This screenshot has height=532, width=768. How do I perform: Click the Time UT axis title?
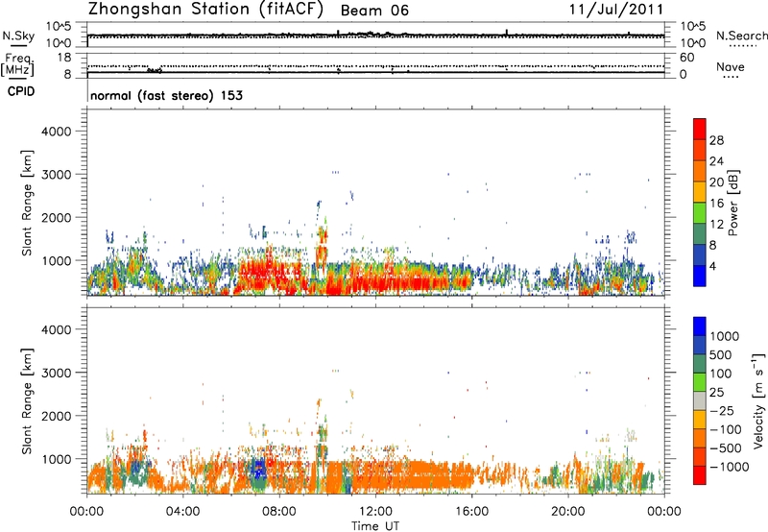click(x=375, y=526)
